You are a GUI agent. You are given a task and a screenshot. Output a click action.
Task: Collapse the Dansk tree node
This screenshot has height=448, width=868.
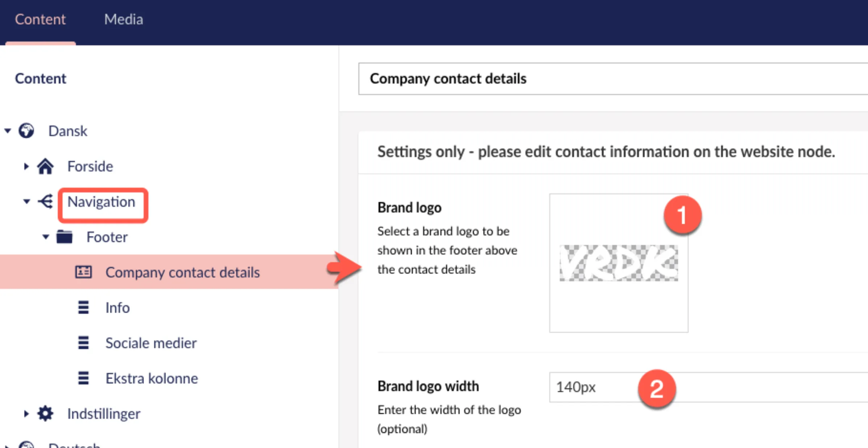tap(8, 130)
